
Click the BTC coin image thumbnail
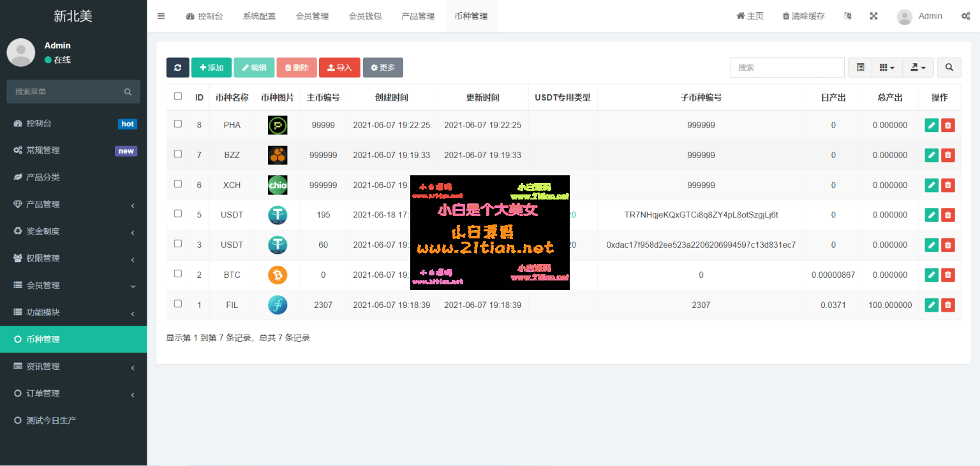point(278,275)
